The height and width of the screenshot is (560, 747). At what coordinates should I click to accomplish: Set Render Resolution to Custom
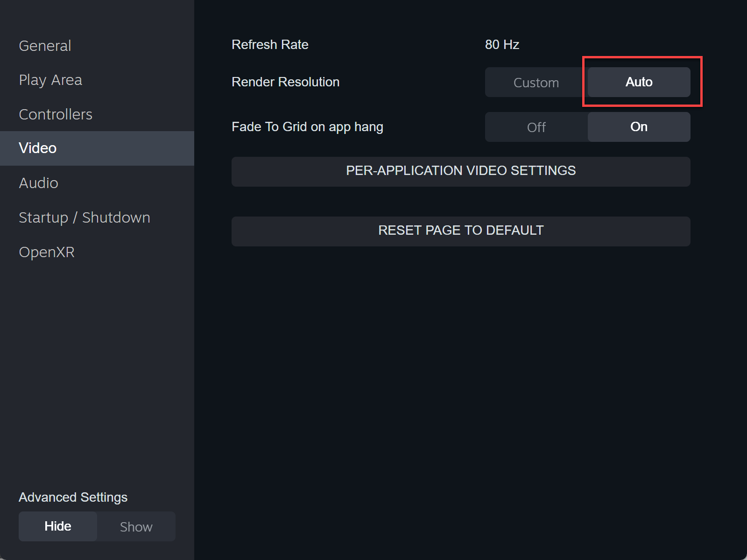(x=536, y=82)
